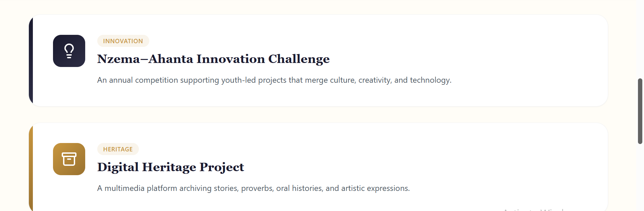Click empty space at right of Innovation card

(537, 60)
